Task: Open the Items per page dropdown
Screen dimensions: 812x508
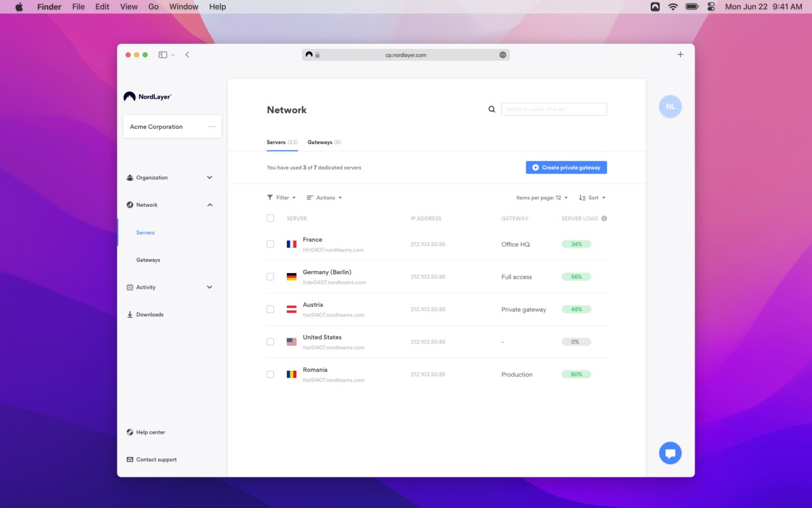Action: [542, 197]
